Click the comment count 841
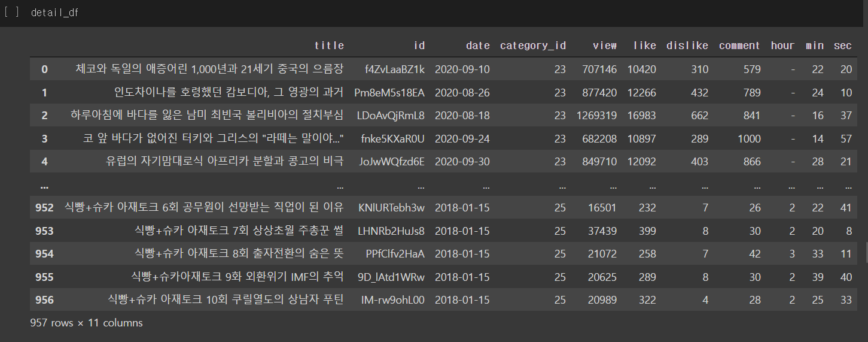The height and width of the screenshot is (342, 868). click(x=752, y=116)
